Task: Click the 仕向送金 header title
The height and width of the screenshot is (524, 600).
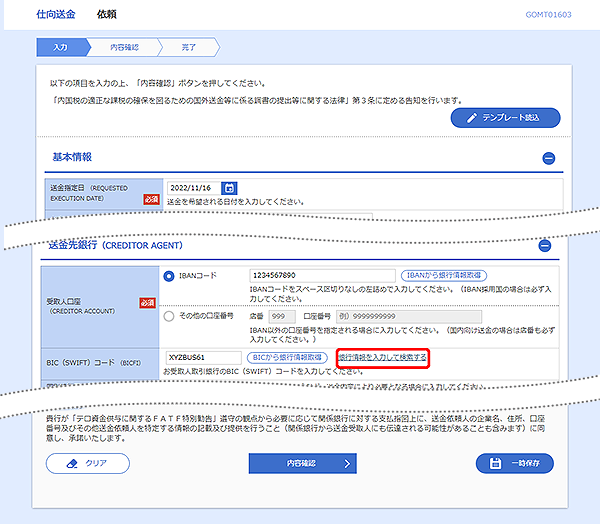Action: pos(56,15)
